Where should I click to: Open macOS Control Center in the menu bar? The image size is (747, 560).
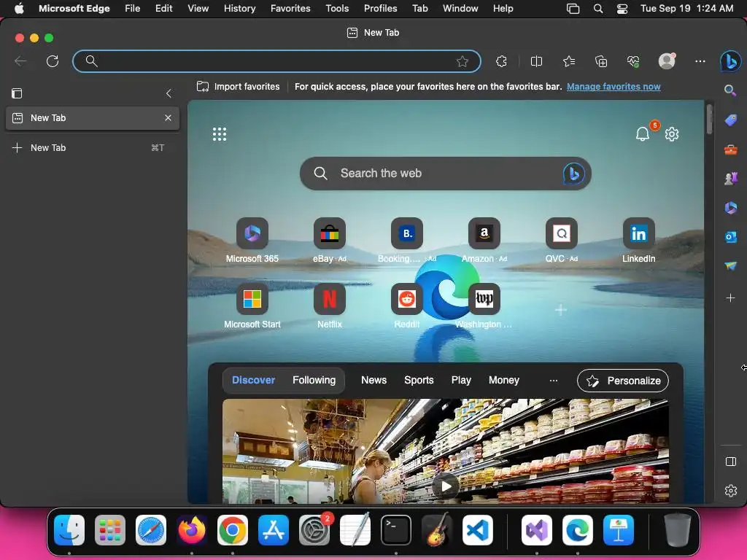622,9
